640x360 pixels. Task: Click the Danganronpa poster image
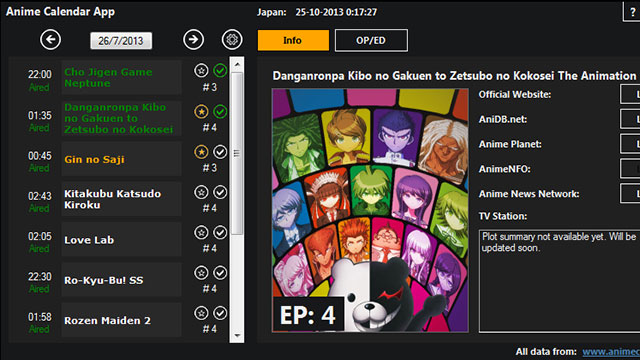[370, 211]
